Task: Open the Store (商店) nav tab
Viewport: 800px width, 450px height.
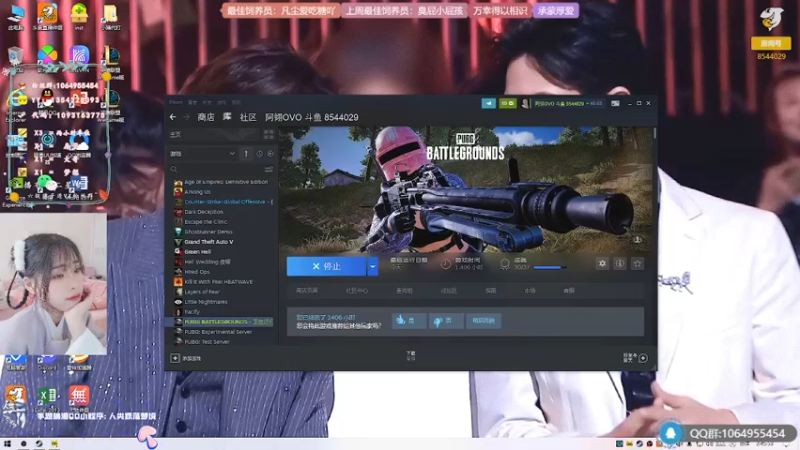Action: (206, 117)
